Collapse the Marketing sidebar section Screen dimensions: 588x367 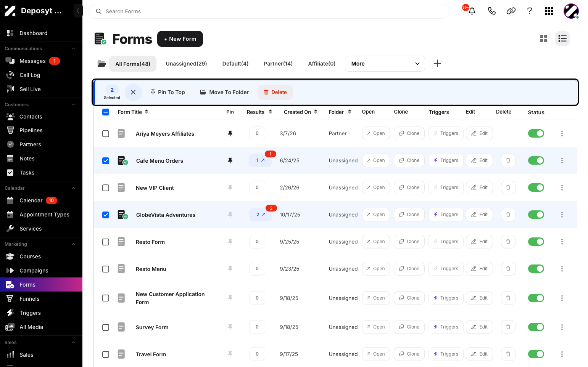(74, 244)
